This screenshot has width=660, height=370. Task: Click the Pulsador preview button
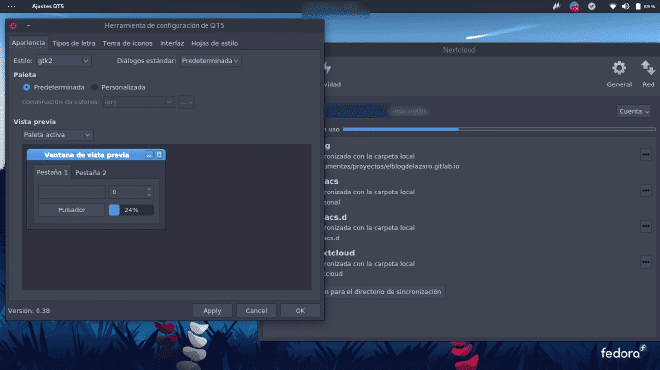[72, 210]
